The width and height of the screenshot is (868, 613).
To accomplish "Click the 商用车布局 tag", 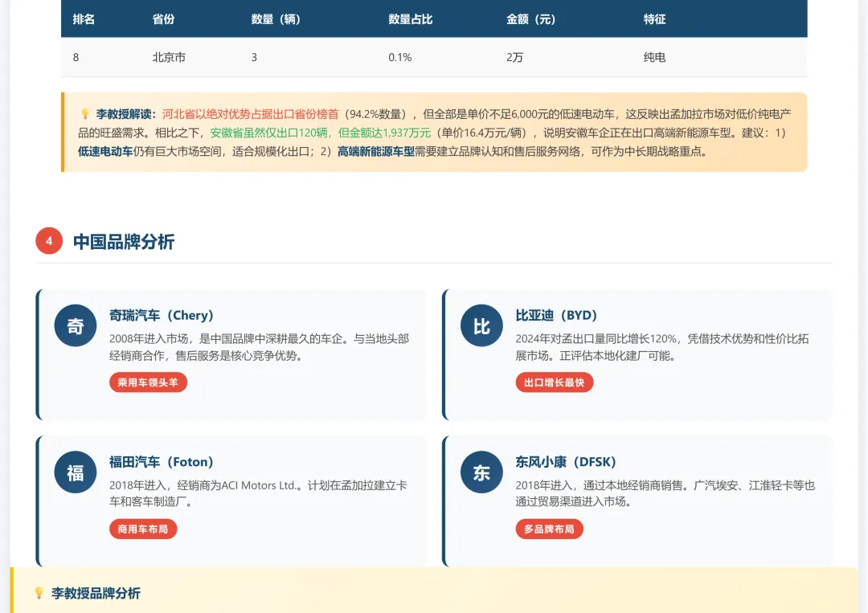I will pos(143,529).
